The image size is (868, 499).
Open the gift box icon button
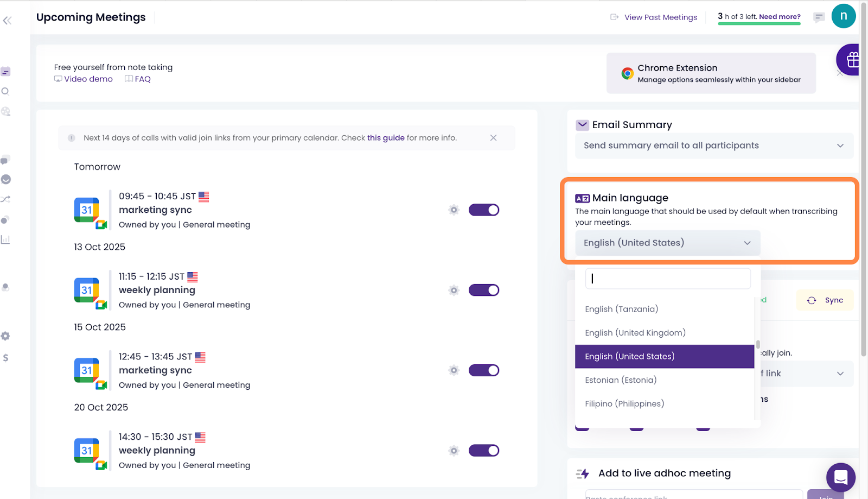pyautogui.click(x=852, y=59)
